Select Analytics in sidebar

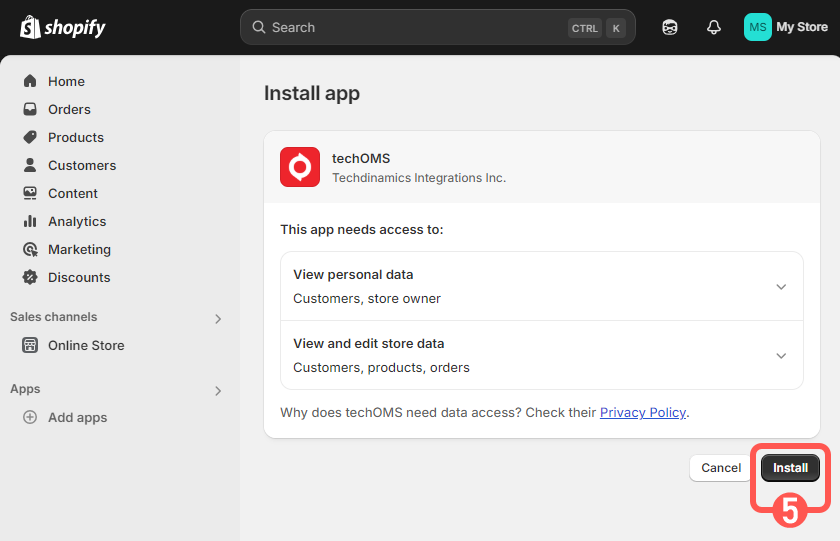77,221
